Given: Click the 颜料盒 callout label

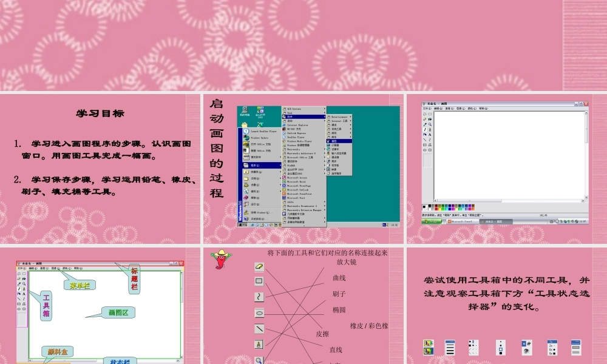Looking at the screenshot, I should click(x=58, y=352).
